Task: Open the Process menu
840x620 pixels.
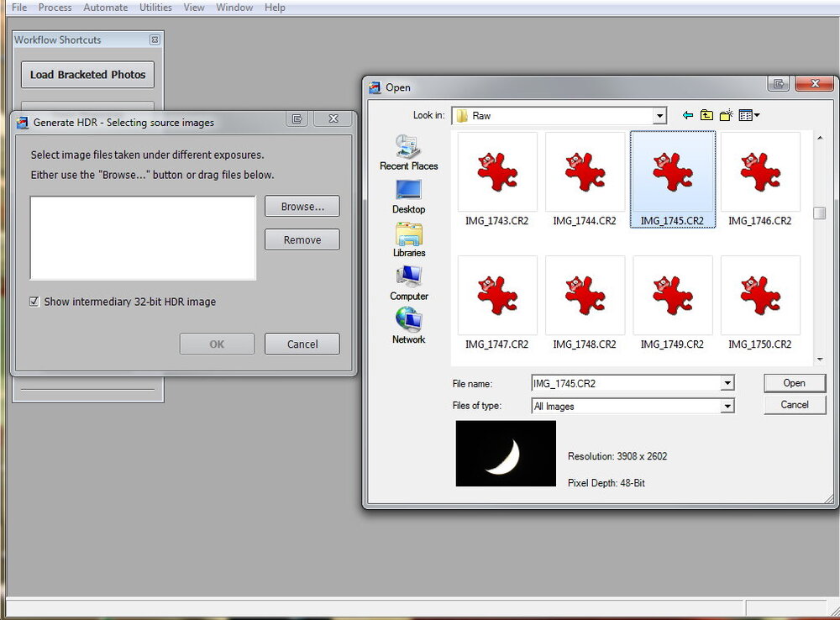Action: pyautogui.click(x=55, y=8)
